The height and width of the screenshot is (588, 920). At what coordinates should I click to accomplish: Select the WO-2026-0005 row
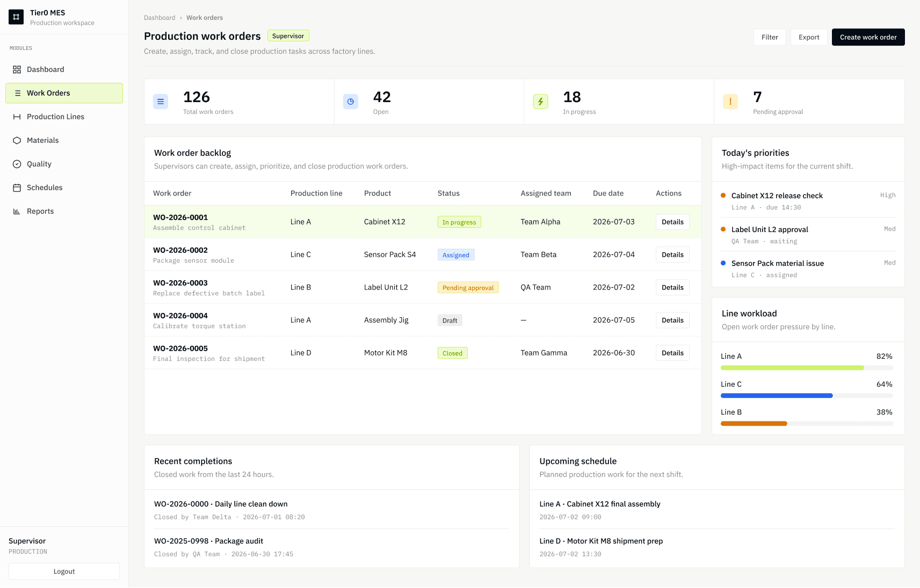(423, 353)
